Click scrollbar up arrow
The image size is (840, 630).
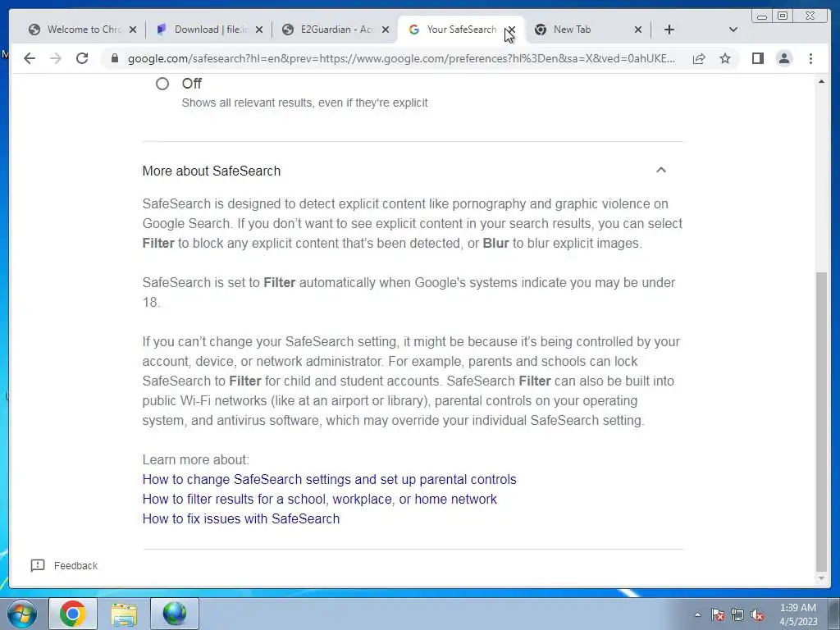click(x=821, y=81)
